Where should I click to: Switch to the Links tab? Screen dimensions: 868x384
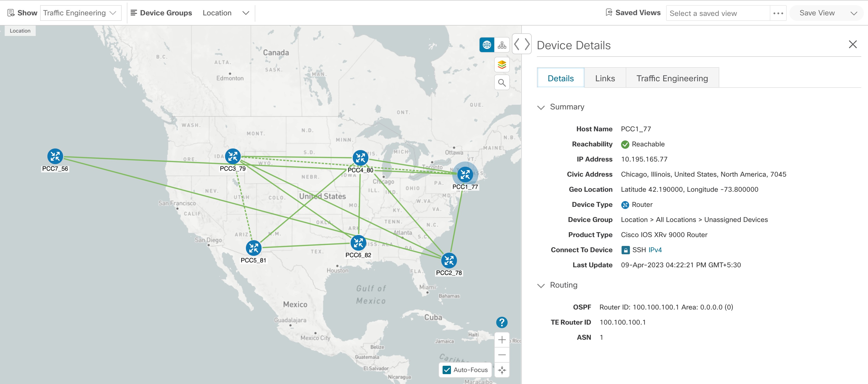pyautogui.click(x=605, y=78)
